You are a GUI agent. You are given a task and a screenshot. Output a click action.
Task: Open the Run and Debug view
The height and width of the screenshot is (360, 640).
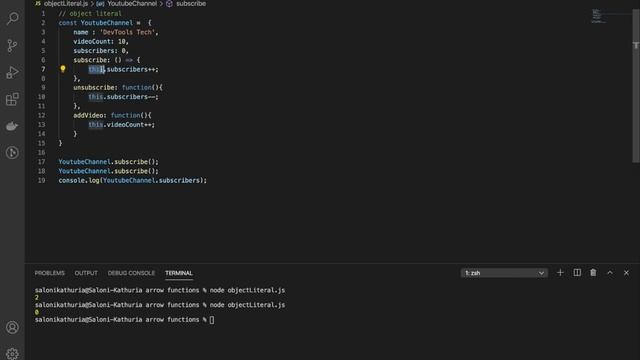pyautogui.click(x=12, y=72)
